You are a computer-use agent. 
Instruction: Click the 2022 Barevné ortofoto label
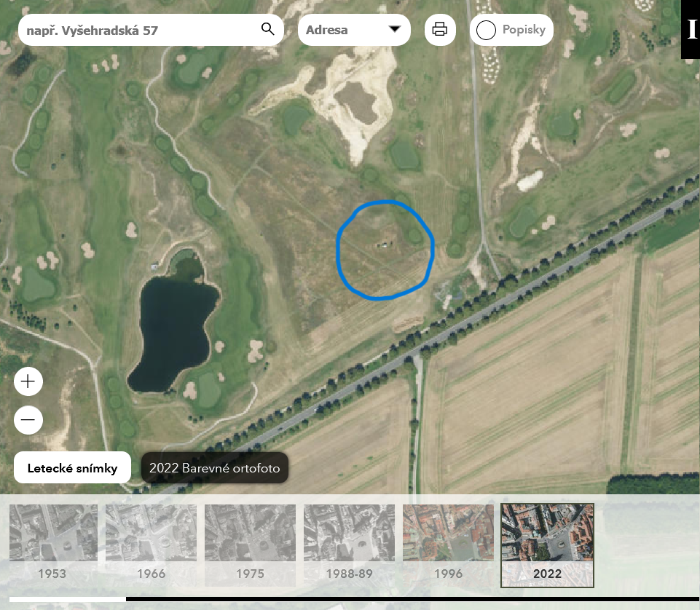click(214, 467)
